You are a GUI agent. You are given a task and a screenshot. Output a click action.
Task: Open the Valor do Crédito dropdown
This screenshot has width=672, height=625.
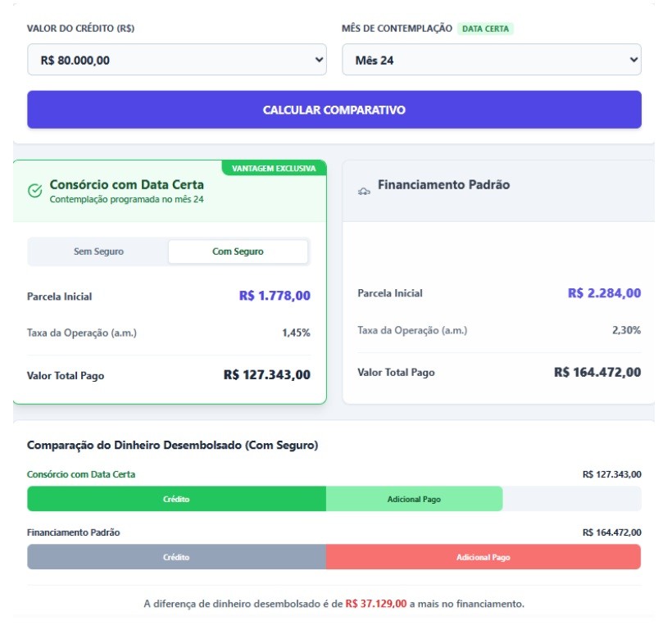click(176, 60)
